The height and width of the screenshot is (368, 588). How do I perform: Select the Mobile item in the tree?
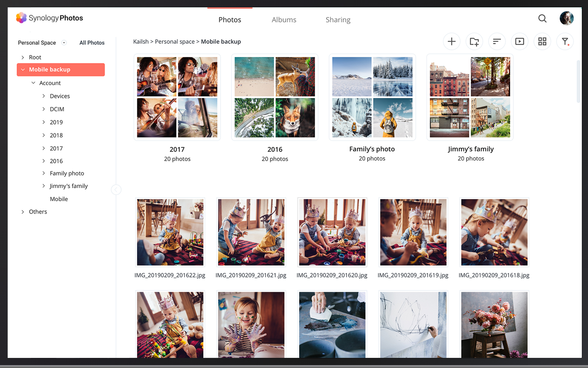coord(59,199)
